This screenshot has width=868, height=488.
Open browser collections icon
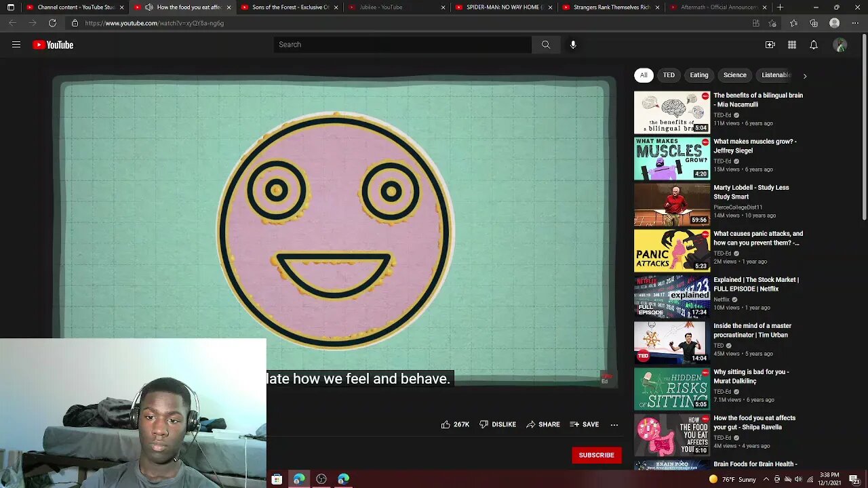coord(814,23)
